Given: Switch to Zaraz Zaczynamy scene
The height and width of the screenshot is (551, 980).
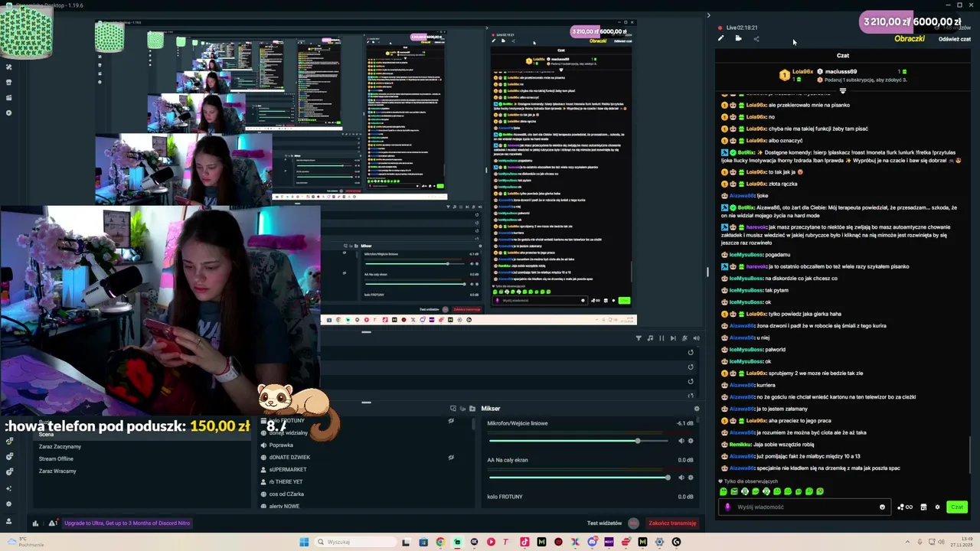Looking at the screenshot, I should [60, 447].
